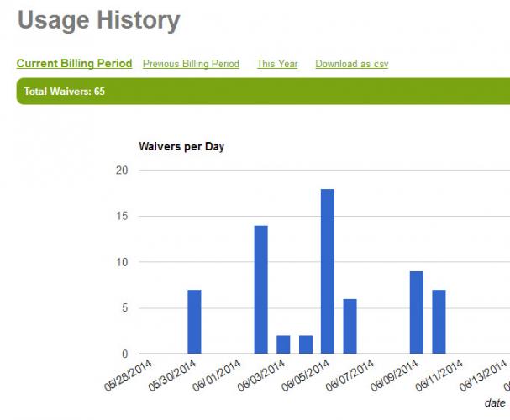The height and width of the screenshot is (420, 510).
Task: Select the short bar right after the 14-waiver bar
Action: (x=283, y=344)
